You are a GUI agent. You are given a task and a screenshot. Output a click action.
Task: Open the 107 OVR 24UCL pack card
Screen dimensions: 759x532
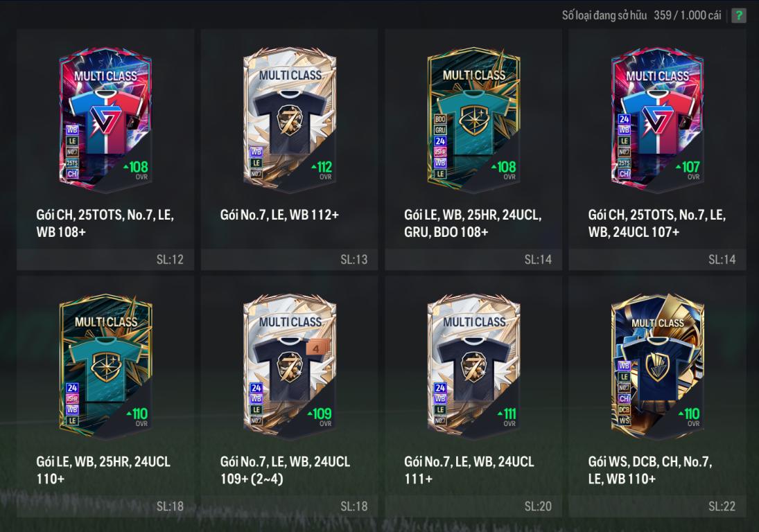pyautogui.click(x=657, y=119)
